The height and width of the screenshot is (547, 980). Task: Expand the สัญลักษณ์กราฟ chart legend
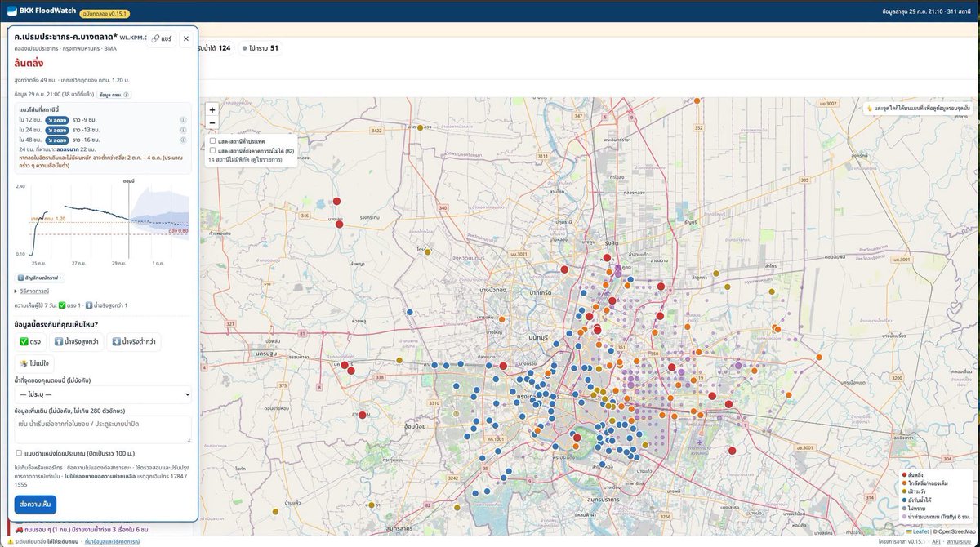point(39,278)
